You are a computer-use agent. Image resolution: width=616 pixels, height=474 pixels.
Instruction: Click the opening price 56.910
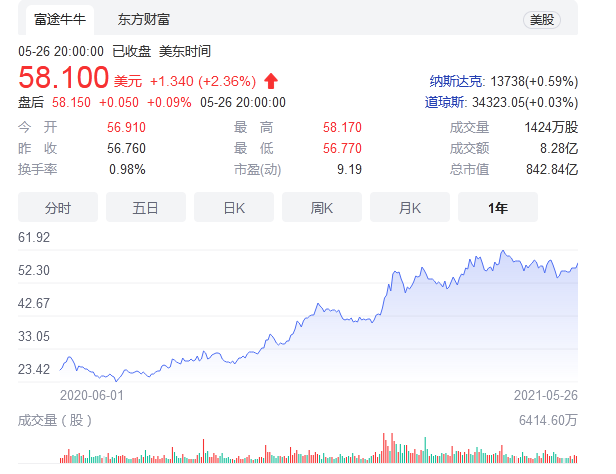pos(126,127)
